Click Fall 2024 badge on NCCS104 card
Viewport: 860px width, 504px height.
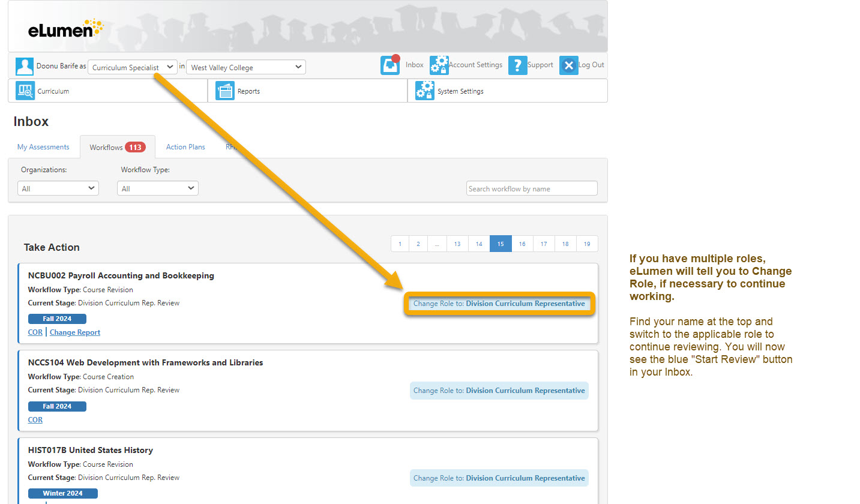click(x=57, y=406)
